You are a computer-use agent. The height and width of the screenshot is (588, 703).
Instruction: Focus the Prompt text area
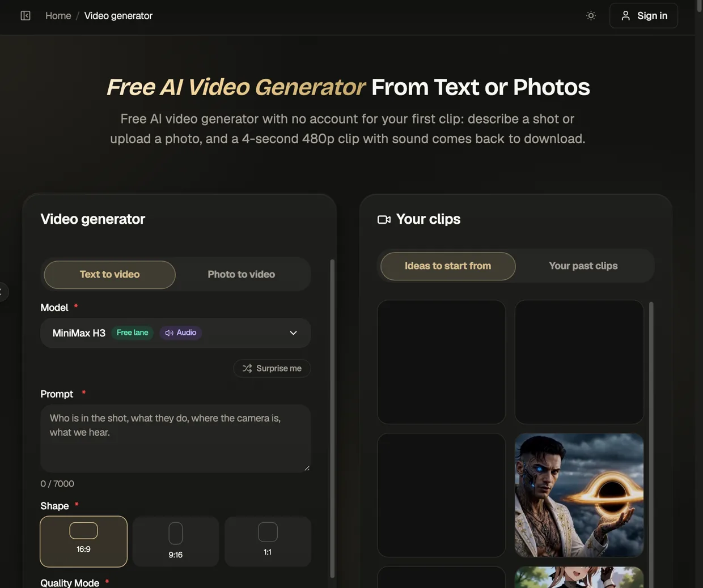(176, 438)
